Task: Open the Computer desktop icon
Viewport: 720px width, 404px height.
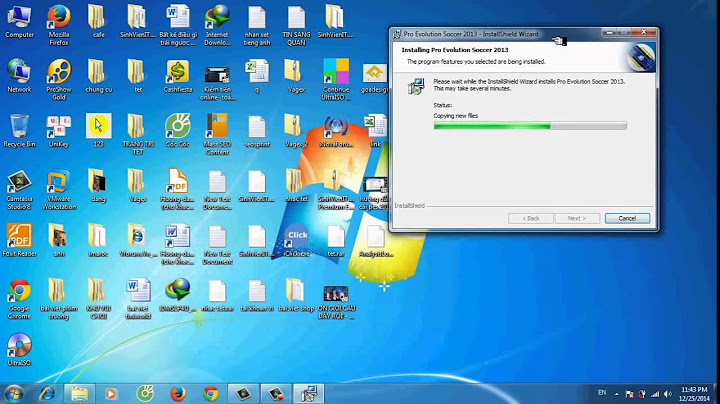Action: click(x=19, y=22)
